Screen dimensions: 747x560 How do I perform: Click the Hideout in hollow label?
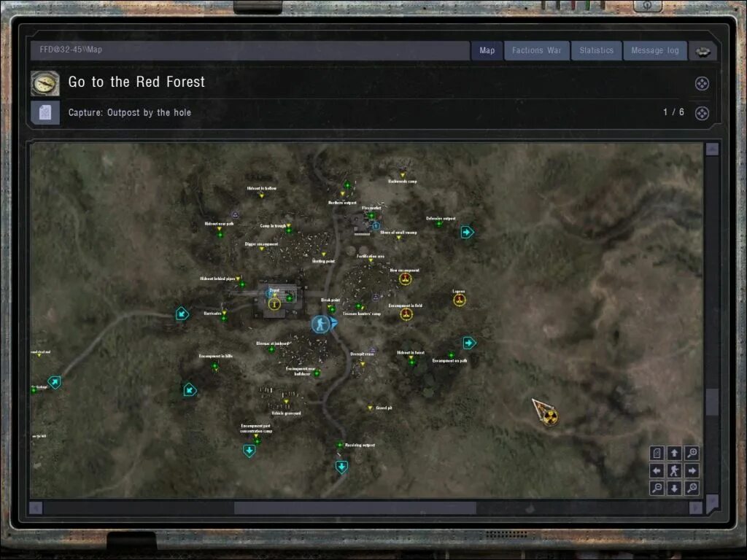[262, 189]
